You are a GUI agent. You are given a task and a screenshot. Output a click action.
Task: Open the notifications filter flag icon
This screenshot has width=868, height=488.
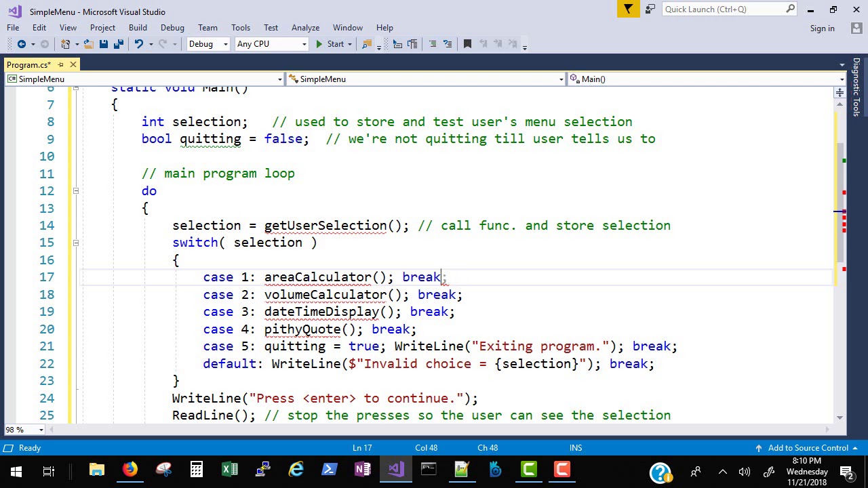coord(629,9)
